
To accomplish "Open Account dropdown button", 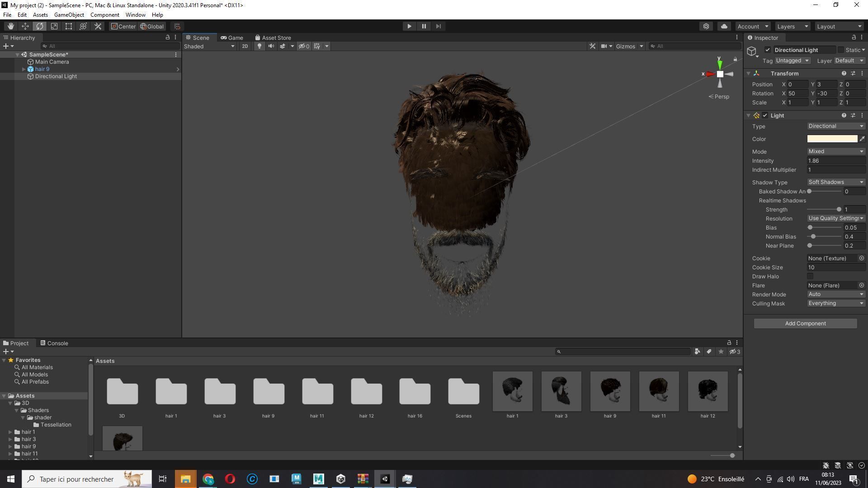I will point(753,26).
